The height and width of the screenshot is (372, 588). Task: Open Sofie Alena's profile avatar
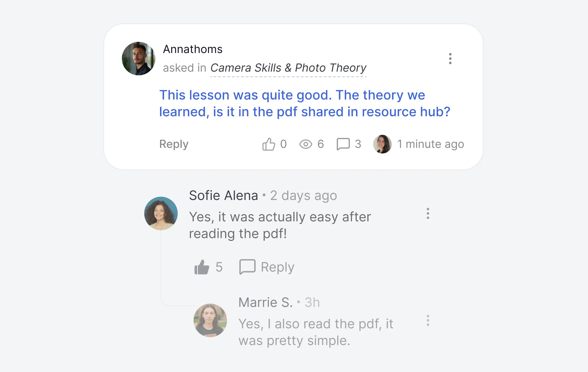[x=161, y=213]
